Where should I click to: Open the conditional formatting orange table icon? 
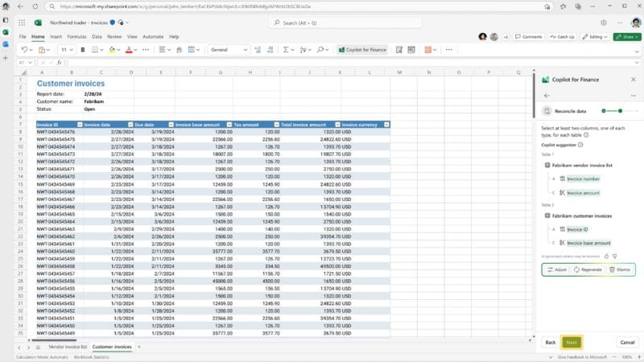427,50
